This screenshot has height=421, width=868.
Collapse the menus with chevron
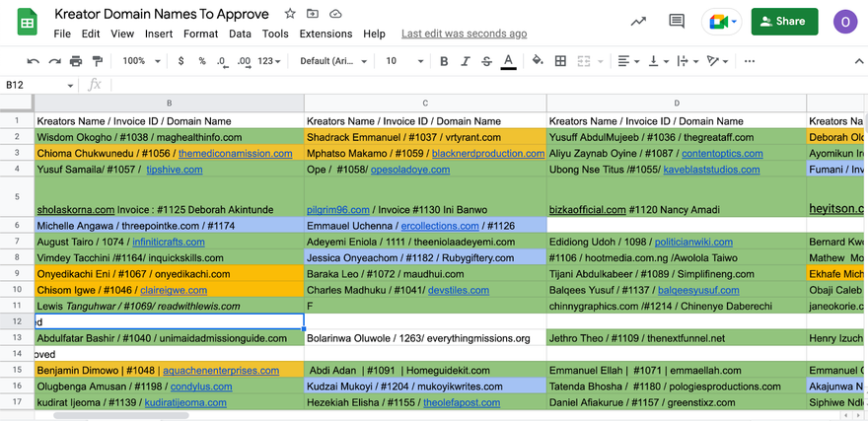859,61
